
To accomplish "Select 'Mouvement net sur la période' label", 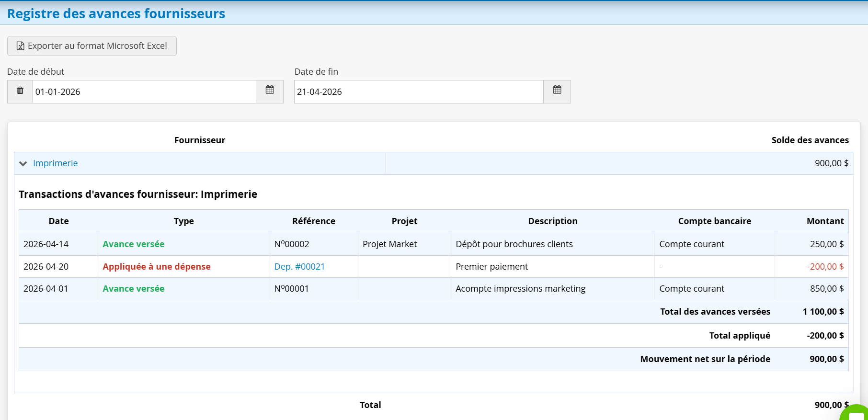I will [x=705, y=359].
